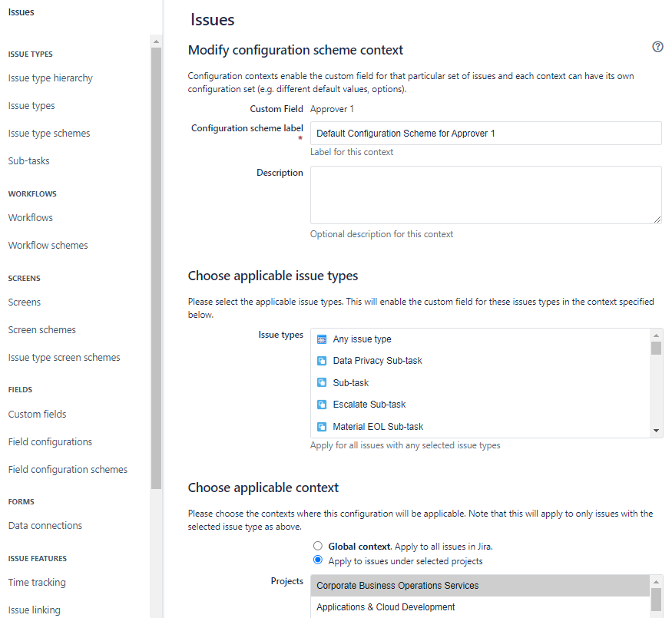Screen dimensions: 672x618
Task: Select Applications & Cloud Development in the Projects list
Action: [x=384, y=606]
